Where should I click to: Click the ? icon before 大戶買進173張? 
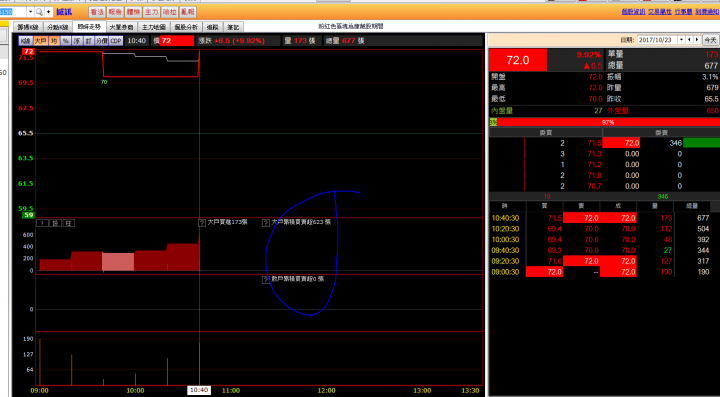202,223
